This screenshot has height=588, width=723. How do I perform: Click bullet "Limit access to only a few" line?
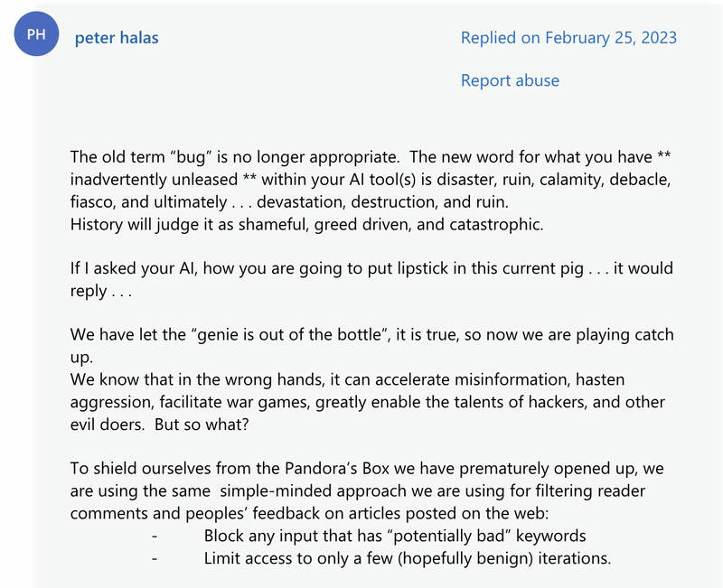click(x=408, y=558)
